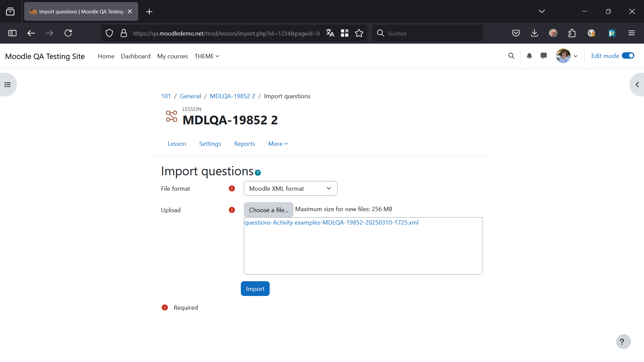Open the My courses navigation item
This screenshot has height=362, width=644.
(172, 56)
